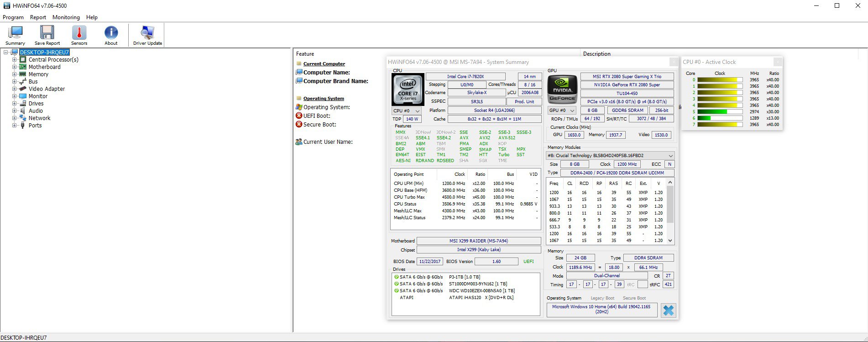This screenshot has width=868, height=342.
Task: Click the Feature column header
Action: 305,54
